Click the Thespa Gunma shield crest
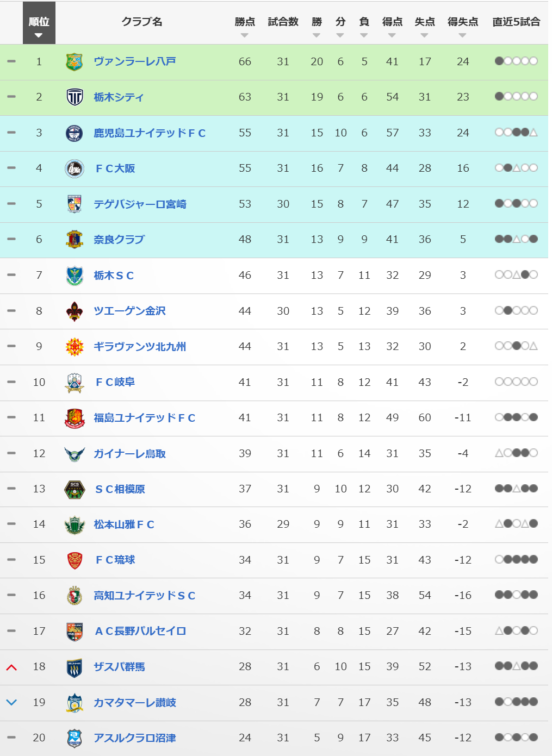552x756 pixels. click(74, 667)
